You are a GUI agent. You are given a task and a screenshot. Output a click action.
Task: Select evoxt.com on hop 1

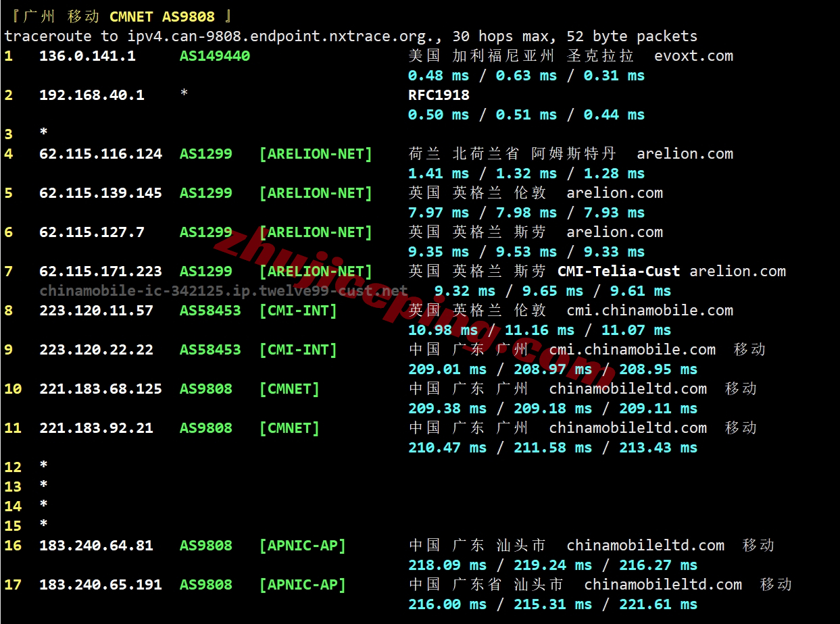click(694, 56)
